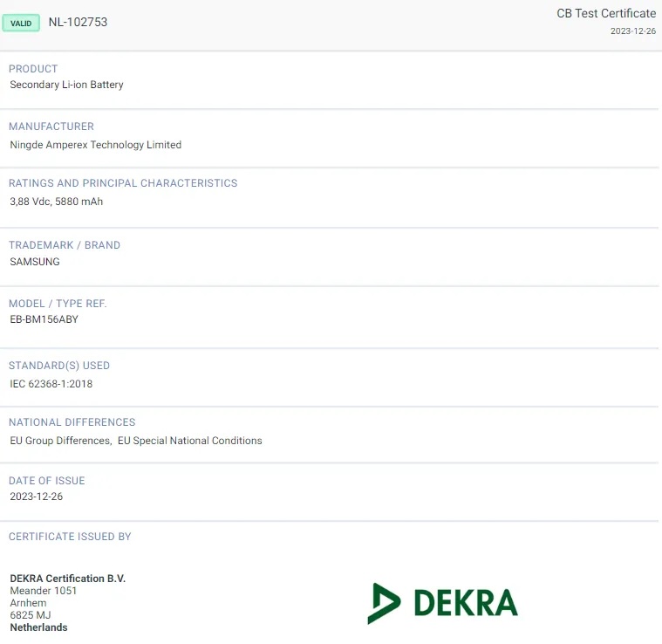The width and height of the screenshot is (662, 644).
Task: Click the DEKRA Certification B.V. name
Action: [67, 579]
